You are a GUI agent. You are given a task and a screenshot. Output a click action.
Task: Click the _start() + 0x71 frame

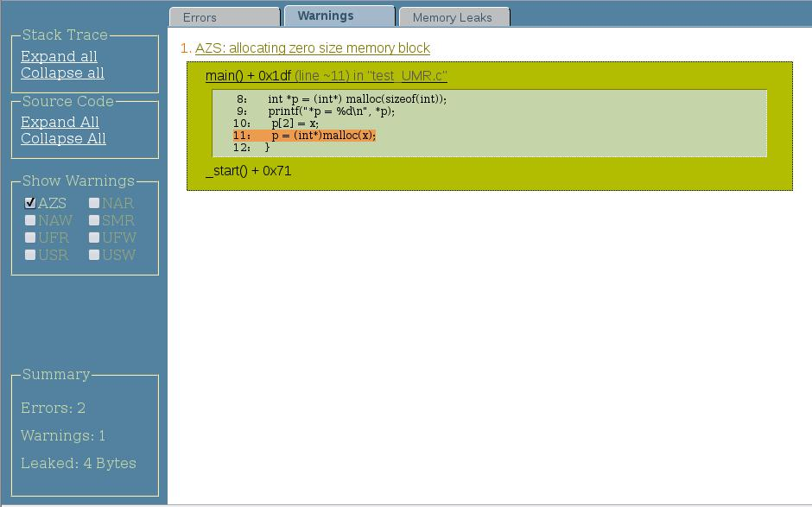click(x=249, y=170)
